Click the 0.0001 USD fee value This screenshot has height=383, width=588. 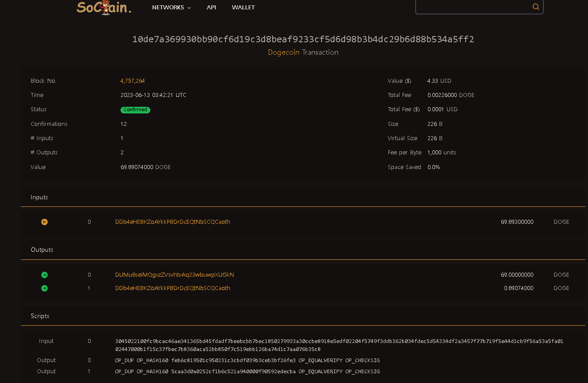coord(443,109)
